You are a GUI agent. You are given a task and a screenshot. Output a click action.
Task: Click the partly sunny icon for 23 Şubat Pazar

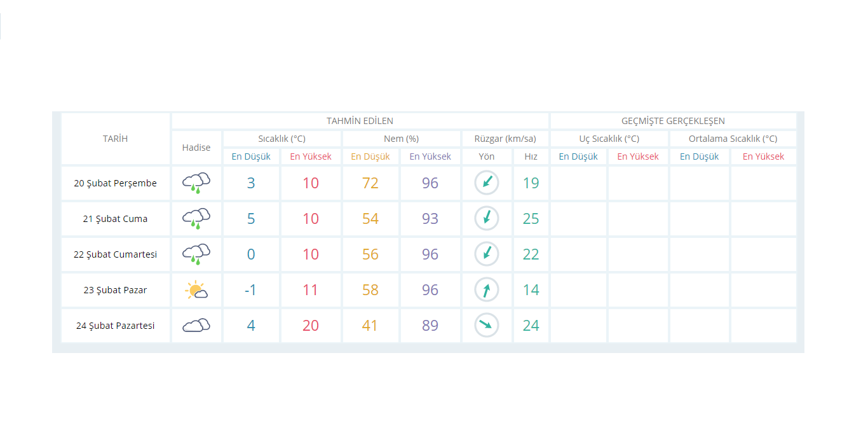coord(196,290)
